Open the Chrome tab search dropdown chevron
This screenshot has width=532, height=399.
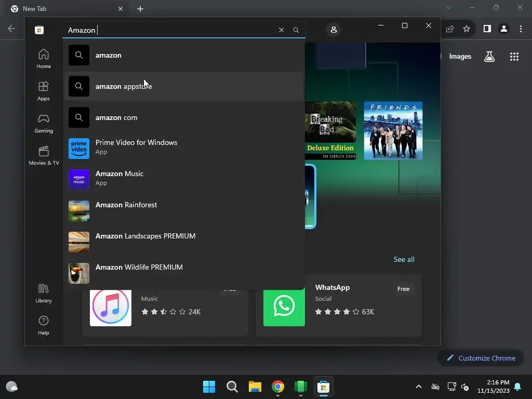coord(448,7)
